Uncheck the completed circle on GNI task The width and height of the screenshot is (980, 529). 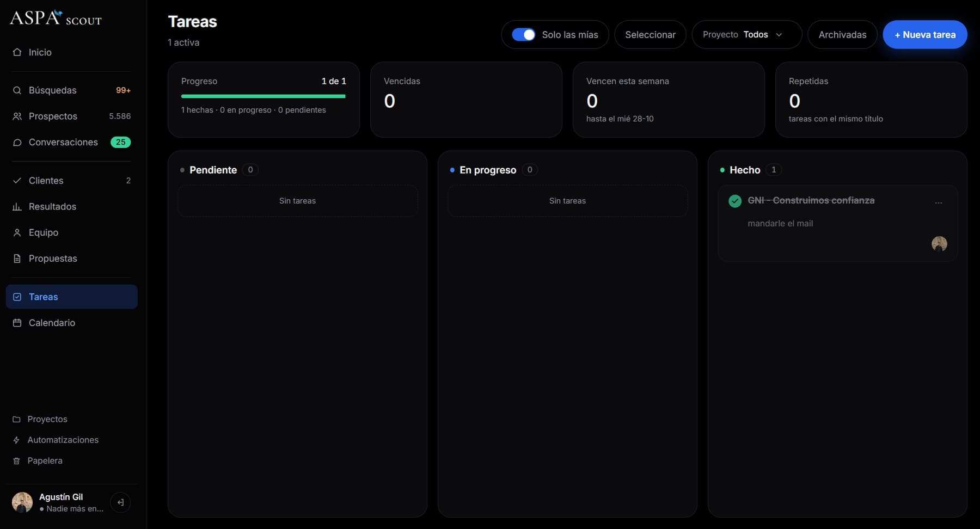[x=735, y=201]
